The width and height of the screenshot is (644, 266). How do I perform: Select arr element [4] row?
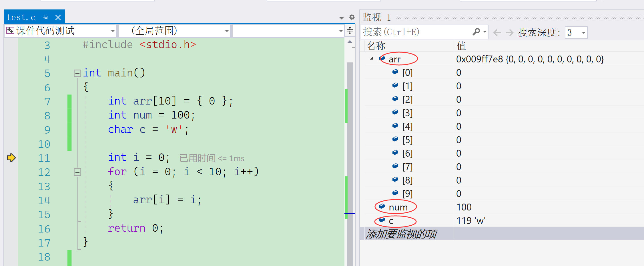505,127
